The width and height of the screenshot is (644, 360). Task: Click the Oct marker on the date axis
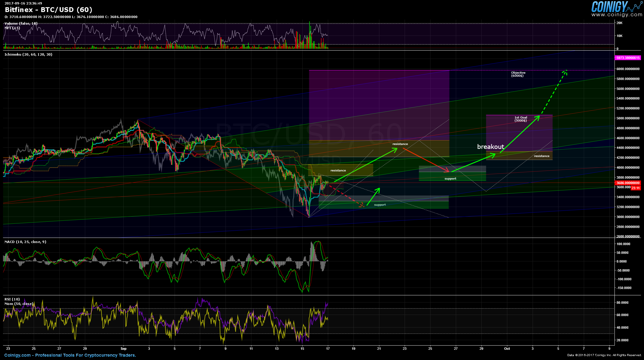[x=507, y=349]
